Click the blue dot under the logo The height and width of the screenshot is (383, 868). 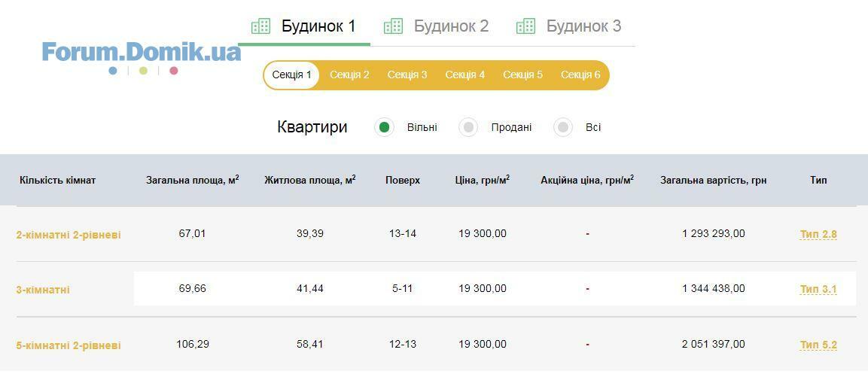[x=113, y=71]
